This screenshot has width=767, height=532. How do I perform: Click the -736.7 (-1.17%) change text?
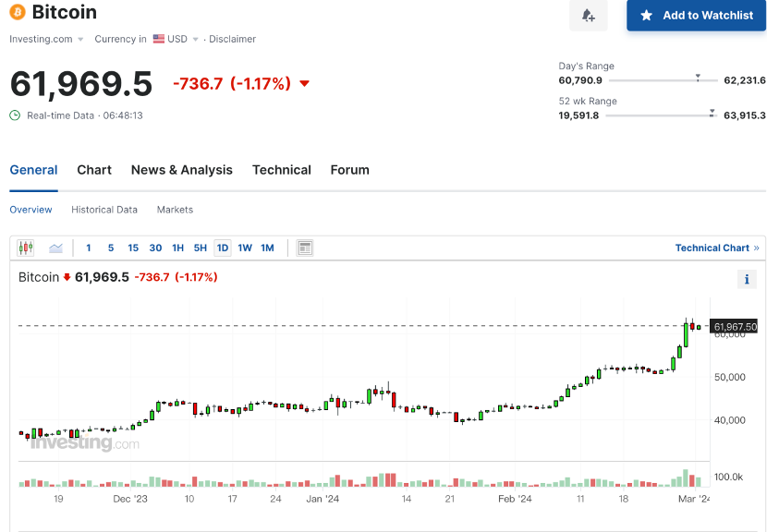(x=232, y=84)
